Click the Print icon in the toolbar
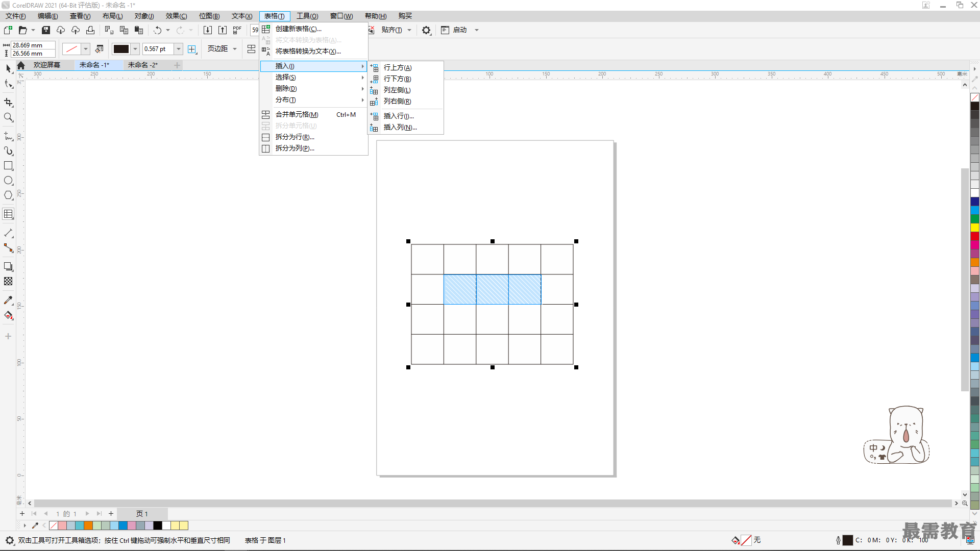This screenshot has width=980, height=551. (90, 30)
